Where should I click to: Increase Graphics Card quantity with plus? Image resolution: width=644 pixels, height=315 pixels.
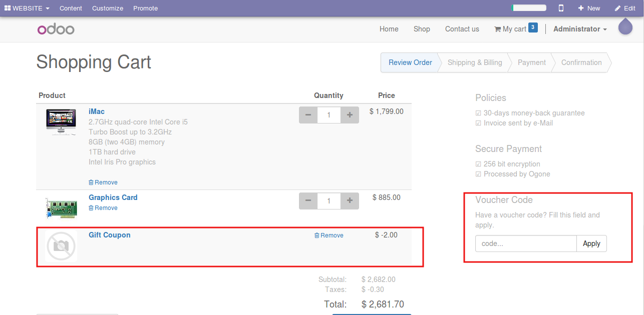coord(350,201)
